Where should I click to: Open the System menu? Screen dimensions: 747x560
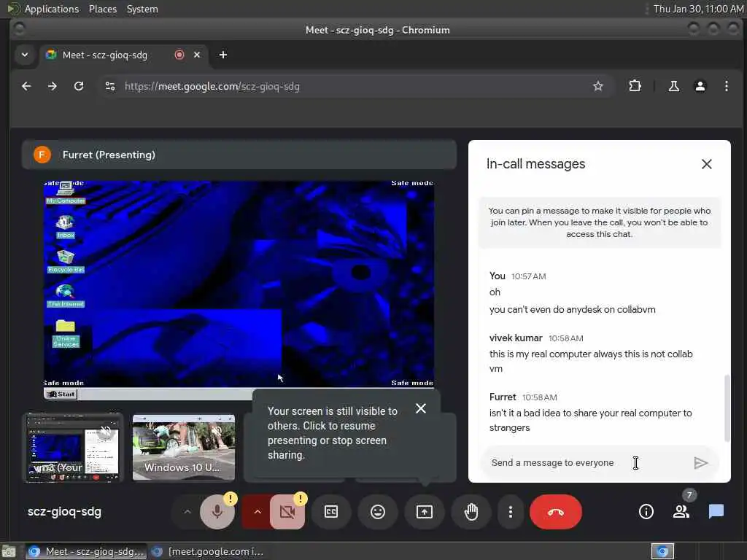[142, 9]
